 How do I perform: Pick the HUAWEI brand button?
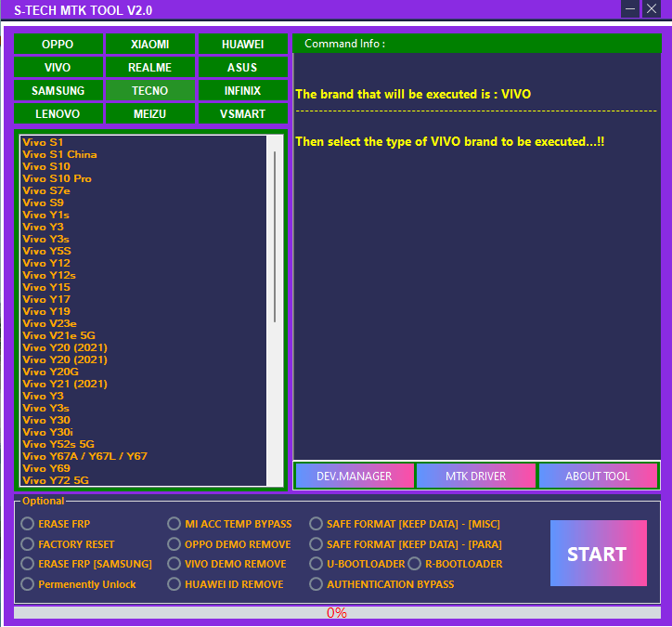coord(243,45)
